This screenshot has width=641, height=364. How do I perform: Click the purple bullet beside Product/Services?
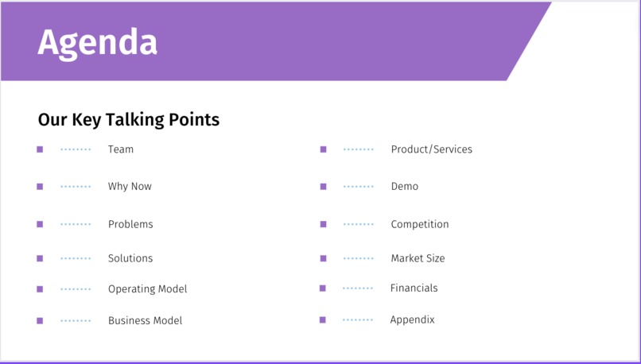(x=323, y=149)
